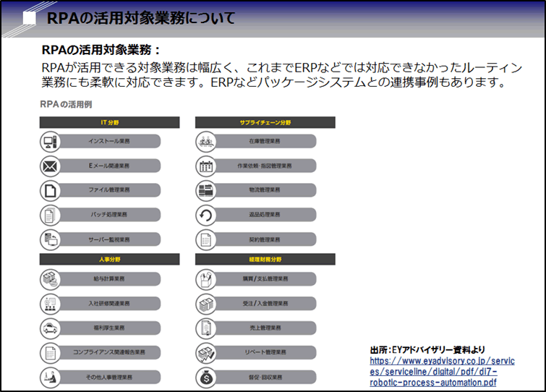Click the calendar icon for 作業依頼・指図管理業務
The height and width of the screenshot is (392, 546).
coord(206,166)
